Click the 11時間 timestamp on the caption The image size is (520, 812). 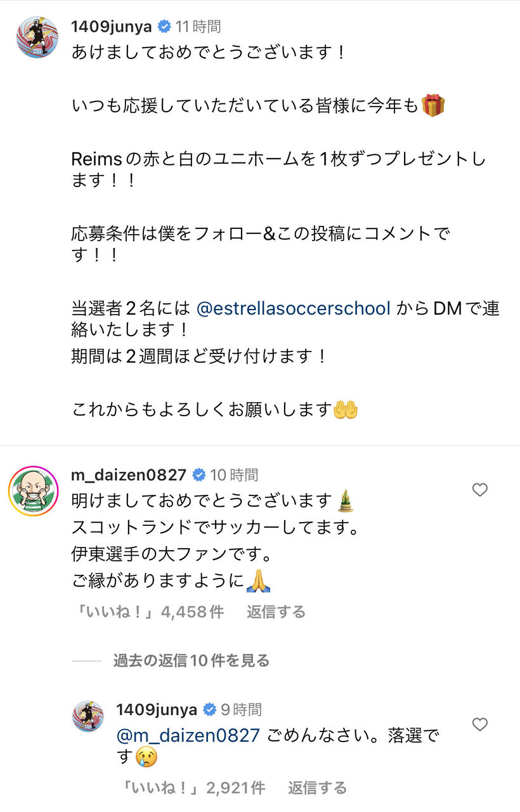tap(198, 27)
